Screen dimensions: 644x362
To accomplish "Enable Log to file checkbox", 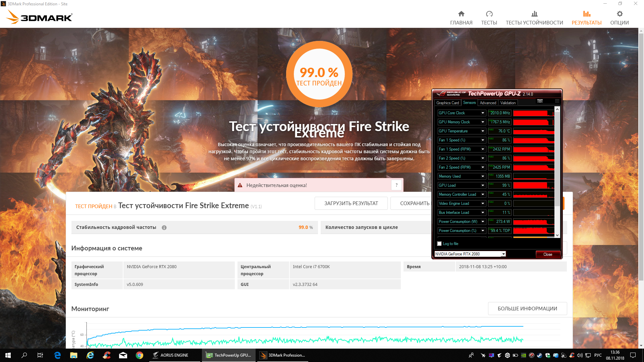I will (439, 244).
